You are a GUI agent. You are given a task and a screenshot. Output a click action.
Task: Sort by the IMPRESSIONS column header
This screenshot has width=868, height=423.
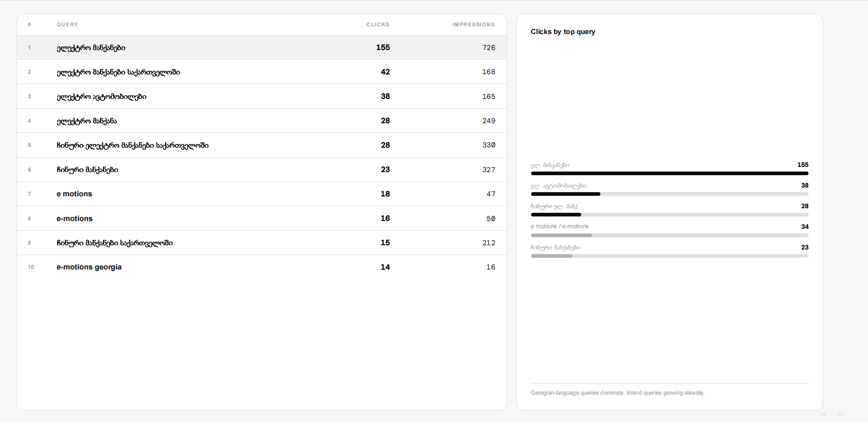coord(474,24)
